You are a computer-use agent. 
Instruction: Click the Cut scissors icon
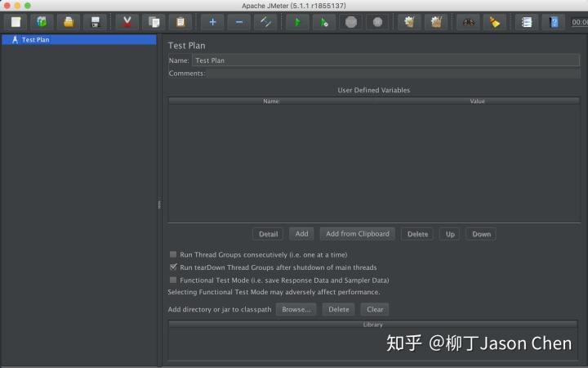pyautogui.click(x=127, y=22)
